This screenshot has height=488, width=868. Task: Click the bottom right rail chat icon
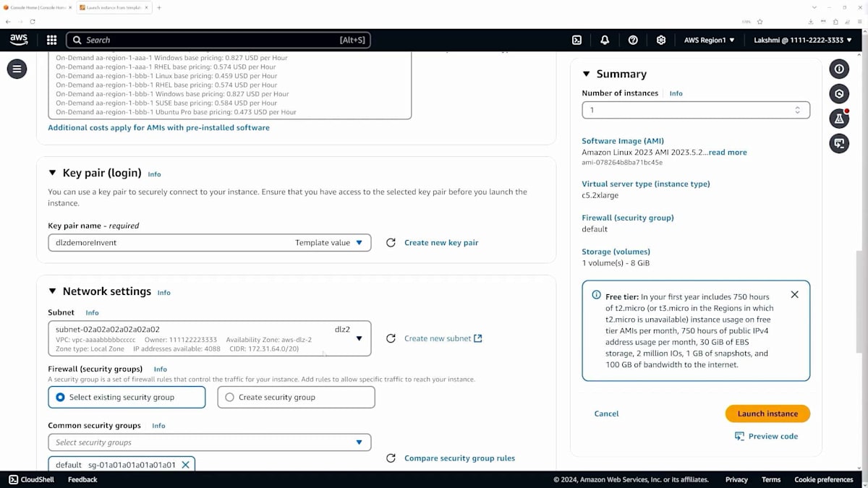point(839,143)
